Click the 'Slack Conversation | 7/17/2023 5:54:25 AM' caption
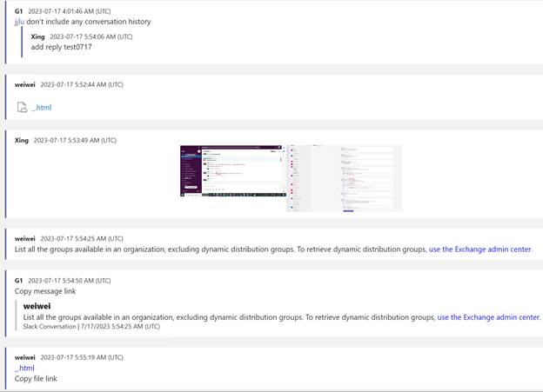The height and width of the screenshot is (392, 543). 91,326
